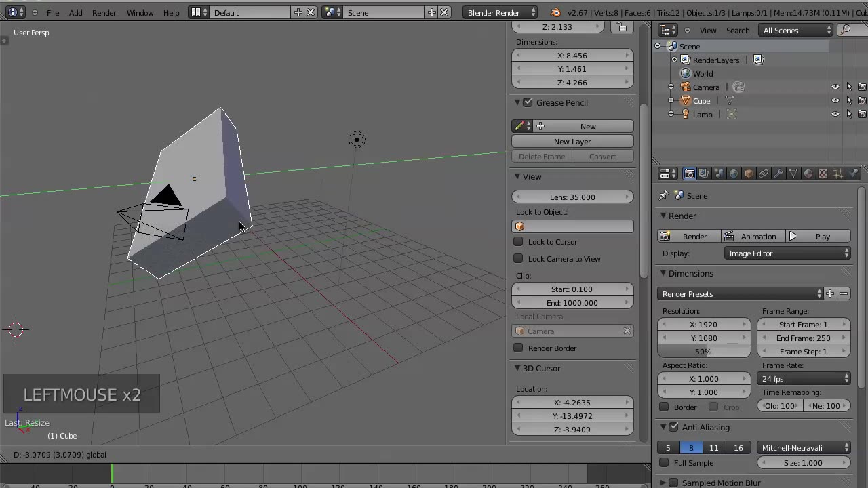Image resolution: width=868 pixels, height=488 pixels.
Task: Open the Render properties tab (camera icon)
Action: [x=689, y=174]
